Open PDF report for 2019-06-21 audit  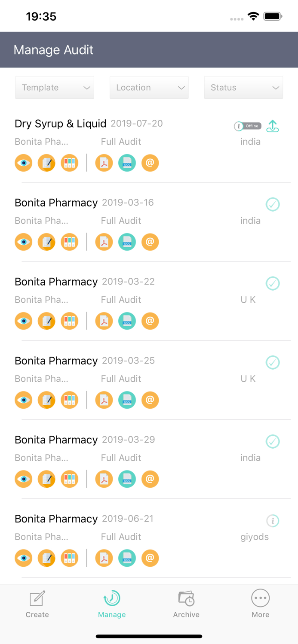[104, 558]
